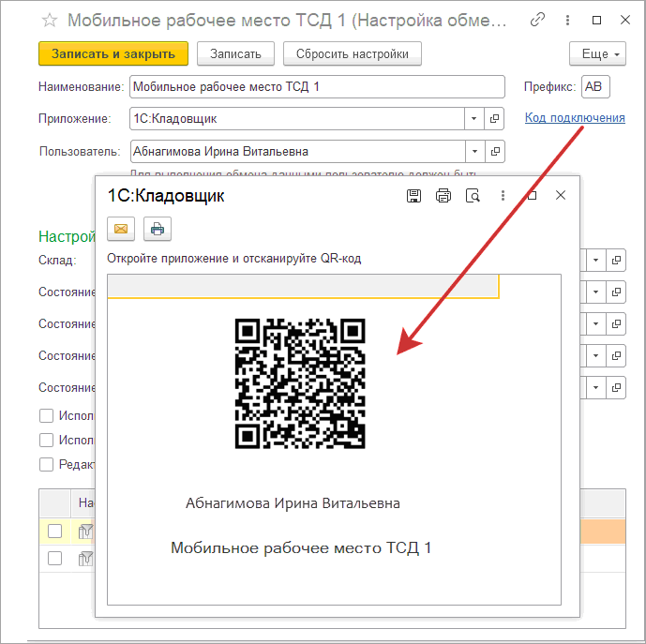Image resolution: width=646 pixels, height=644 pixels.
Task: Add window to favorites with star icon
Action: [50, 20]
